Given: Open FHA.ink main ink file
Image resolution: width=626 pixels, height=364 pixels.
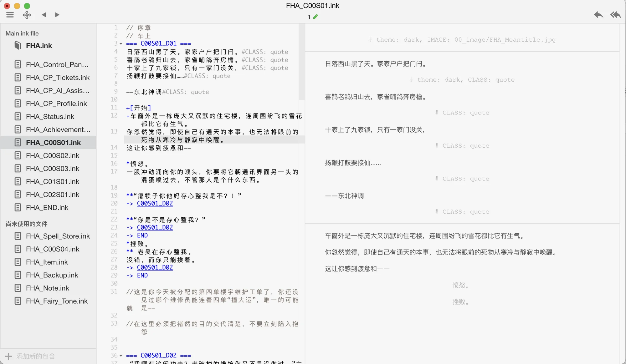Looking at the screenshot, I should (x=39, y=46).
